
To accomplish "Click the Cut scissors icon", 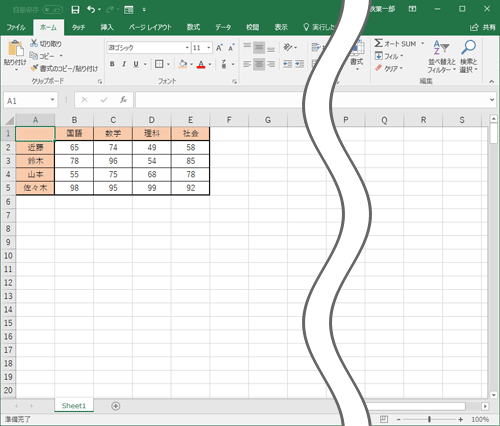I will (x=34, y=43).
